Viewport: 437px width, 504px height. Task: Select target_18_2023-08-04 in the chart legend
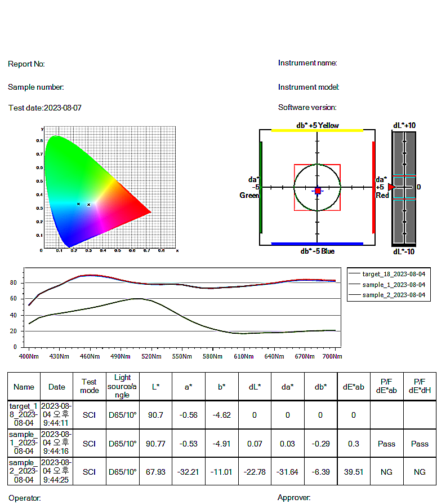[394, 274]
